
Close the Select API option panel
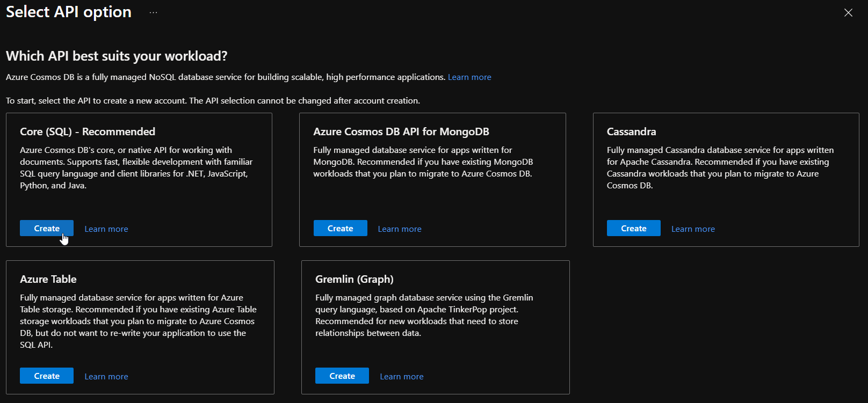848,13
